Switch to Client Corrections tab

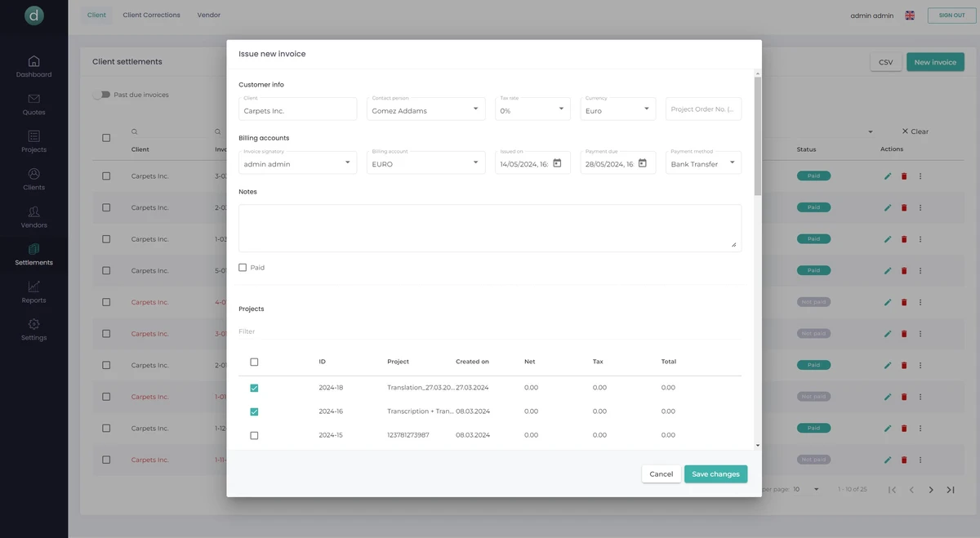(151, 15)
